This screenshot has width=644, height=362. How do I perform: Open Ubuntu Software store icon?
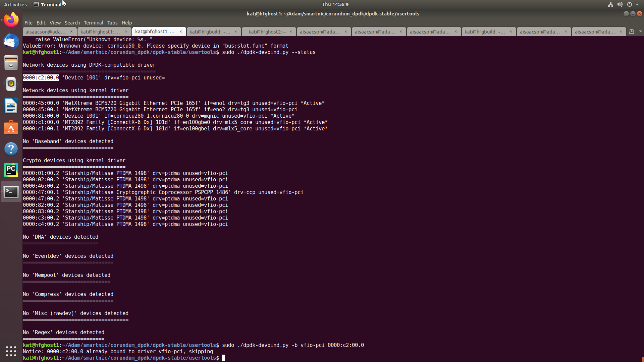(11, 127)
